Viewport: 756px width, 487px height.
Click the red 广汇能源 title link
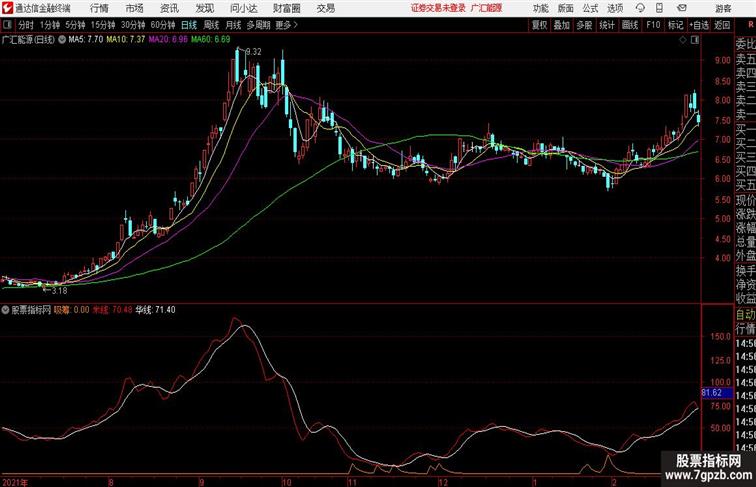click(x=486, y=8)
